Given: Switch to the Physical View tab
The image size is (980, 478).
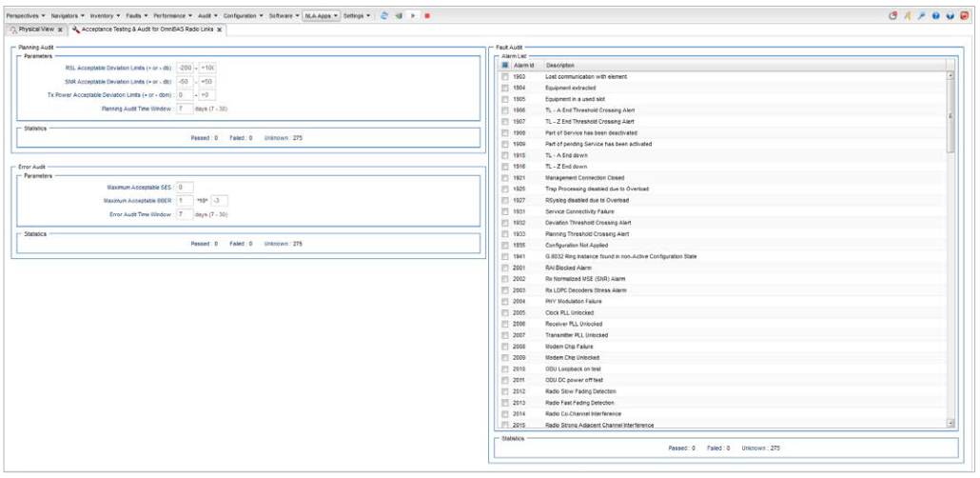Looking at the screenshot, I should pyautogui.click(x=36, y=30).
